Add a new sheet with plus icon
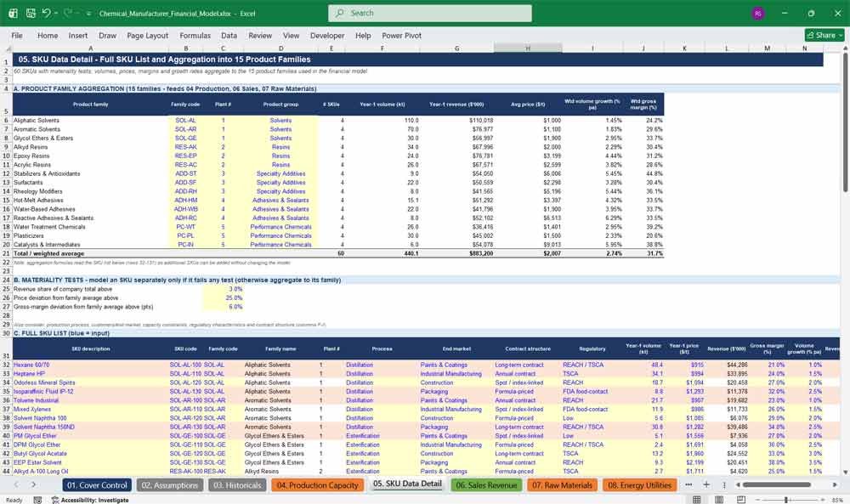Viewport: 850px width, 504px height. (705, 484)
